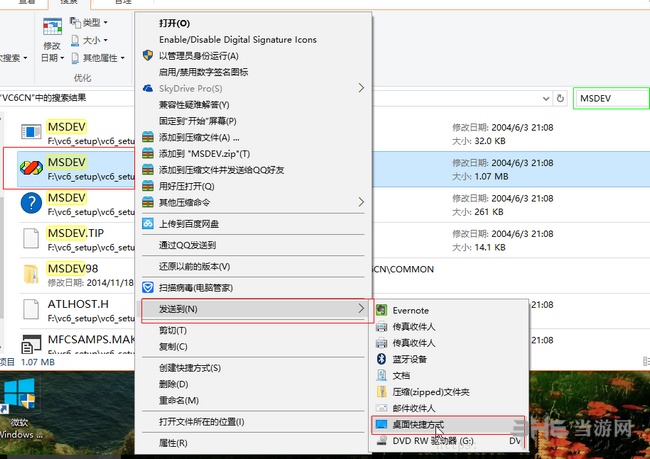This screenshot has width=650, height=459.
Task: Select Enable/Disable Digital Signature Icons
Action: [238, 39]
